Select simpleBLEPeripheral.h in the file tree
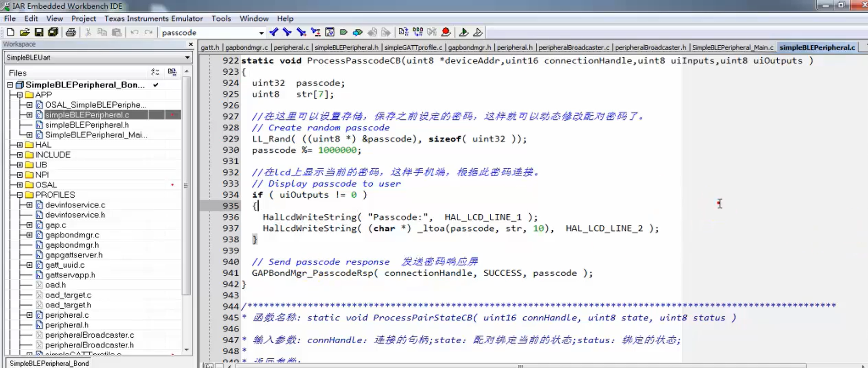This screenshot has height=368, width=868. (87, 125)
